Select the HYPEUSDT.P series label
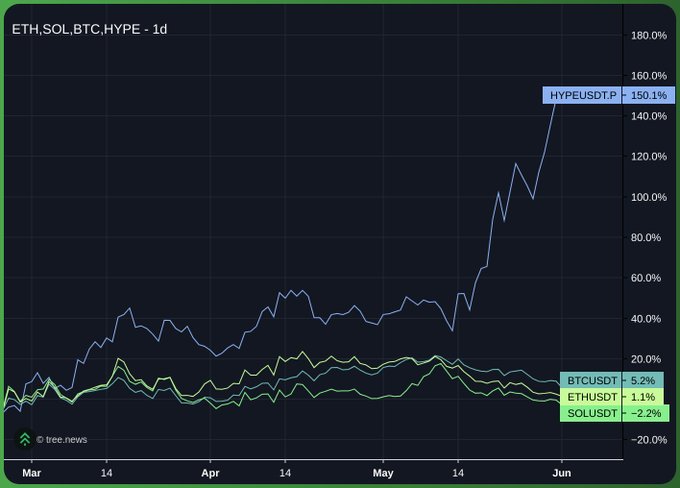 [583, 95]
